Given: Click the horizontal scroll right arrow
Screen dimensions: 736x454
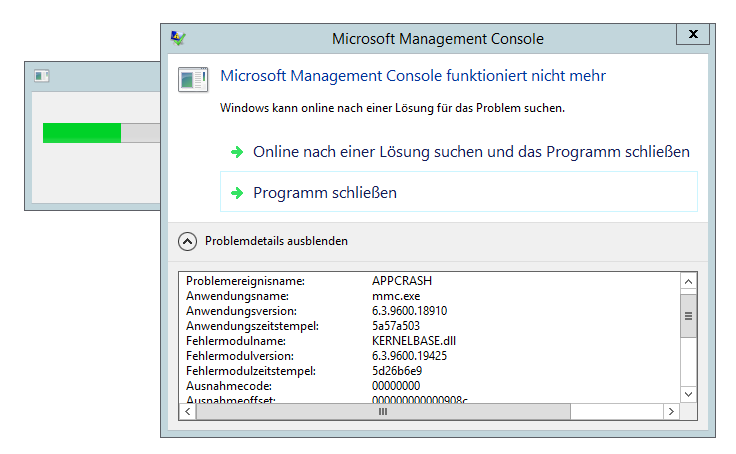Looking at the screenshot, I should point(671,412).
